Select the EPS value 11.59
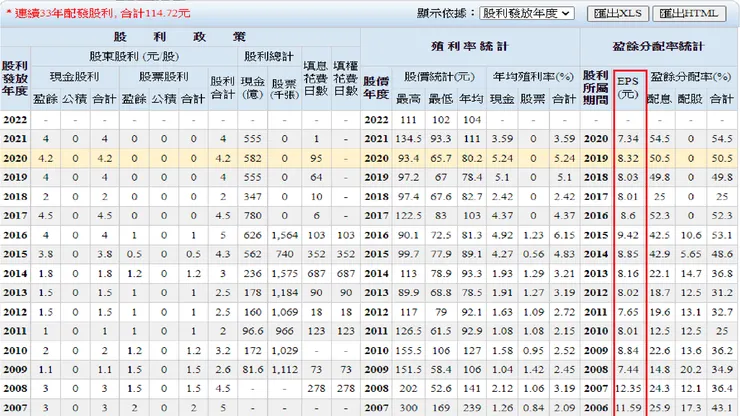740x416 pixels. click(x=628, y=408)
